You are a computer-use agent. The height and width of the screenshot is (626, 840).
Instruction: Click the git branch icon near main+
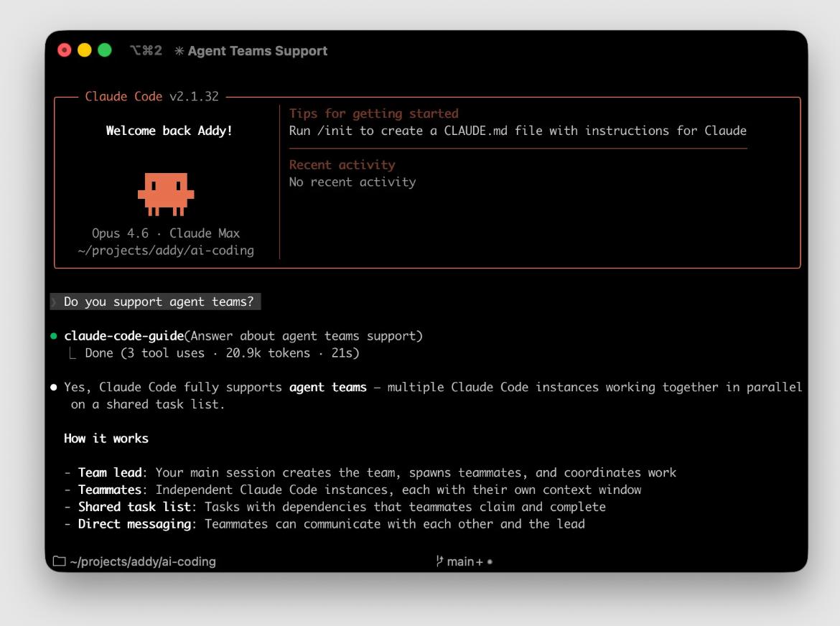click(439, 561)
